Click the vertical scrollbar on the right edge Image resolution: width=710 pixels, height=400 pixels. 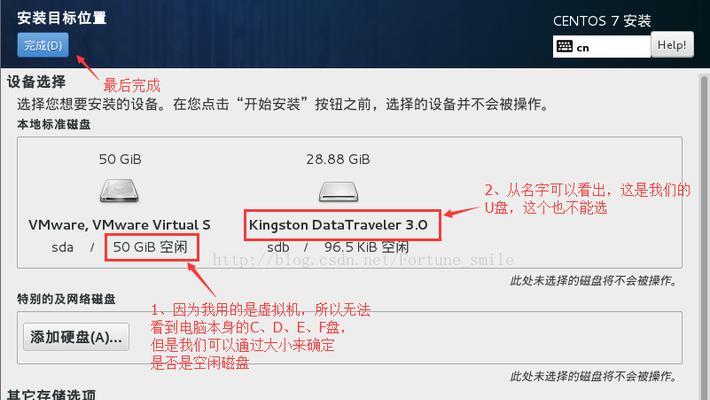click(705, 236)
